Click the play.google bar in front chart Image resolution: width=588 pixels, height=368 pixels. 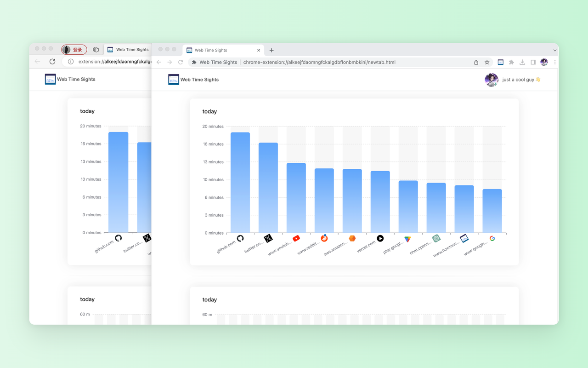pos(408,207)
